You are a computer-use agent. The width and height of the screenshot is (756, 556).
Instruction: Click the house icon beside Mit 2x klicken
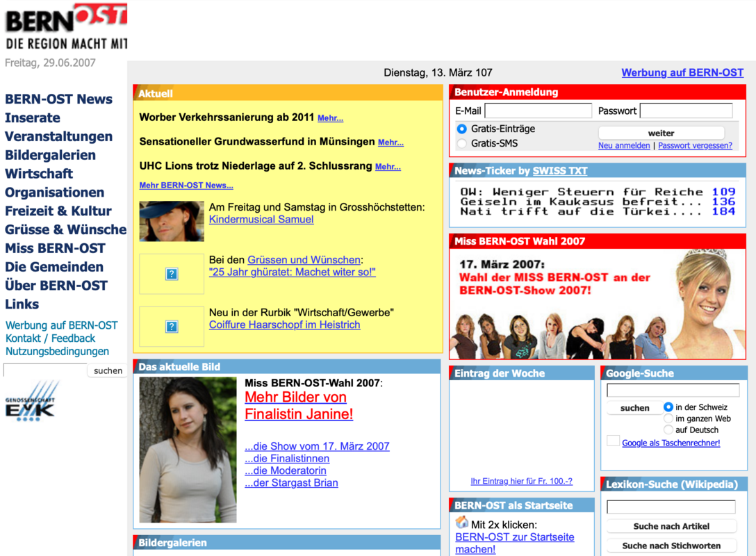[x=462, y=522]
